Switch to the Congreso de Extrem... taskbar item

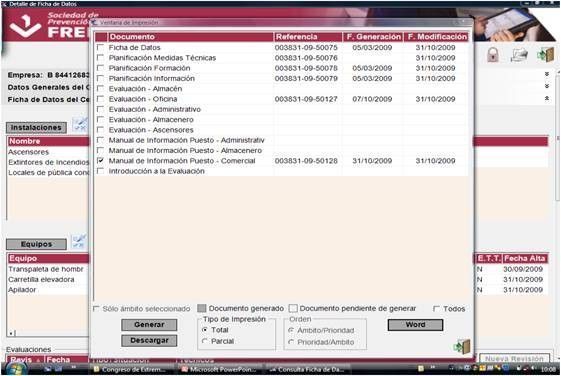(x=130, y=369)
